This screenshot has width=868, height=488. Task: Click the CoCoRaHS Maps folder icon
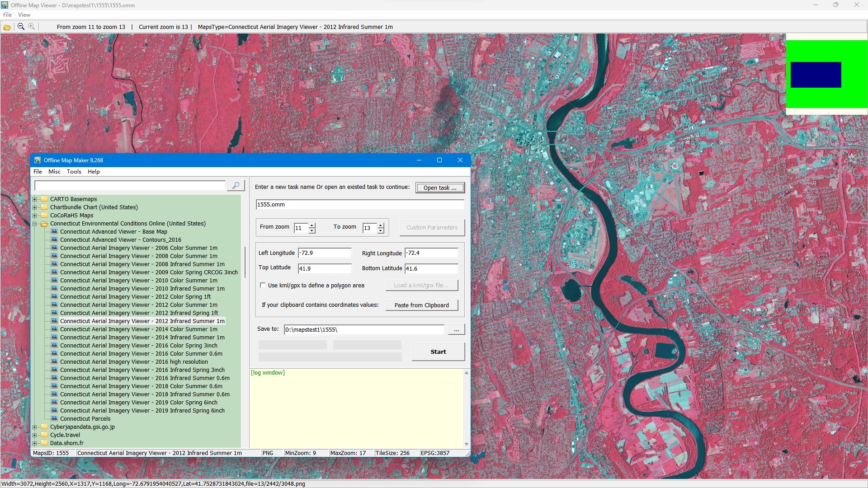[44, 215]
